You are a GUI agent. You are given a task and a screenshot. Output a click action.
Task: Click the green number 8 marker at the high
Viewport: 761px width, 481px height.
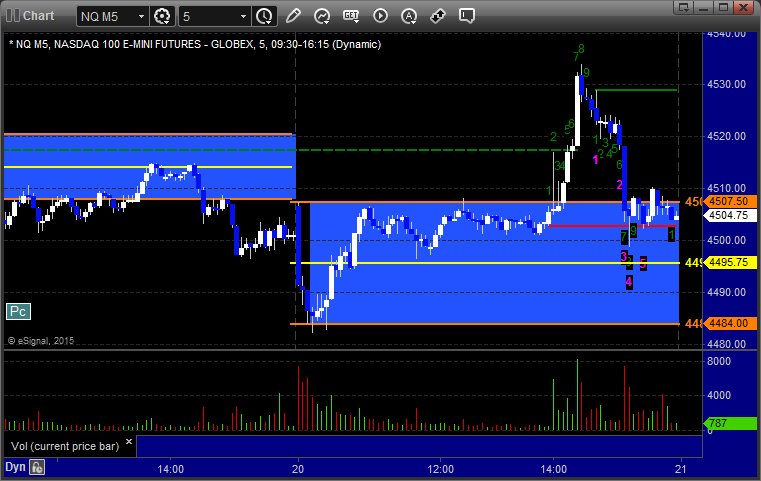click(x=581, y=49)
